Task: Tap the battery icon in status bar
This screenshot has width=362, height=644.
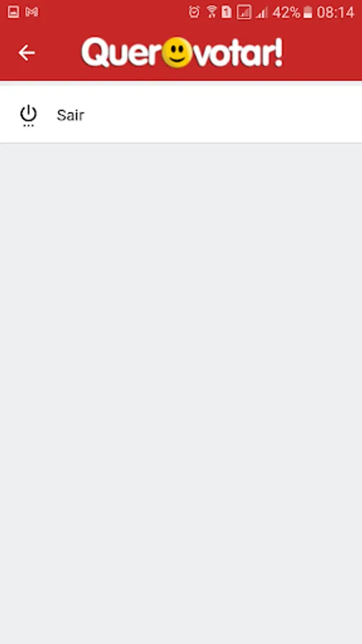Action: [x=308, y=13]
